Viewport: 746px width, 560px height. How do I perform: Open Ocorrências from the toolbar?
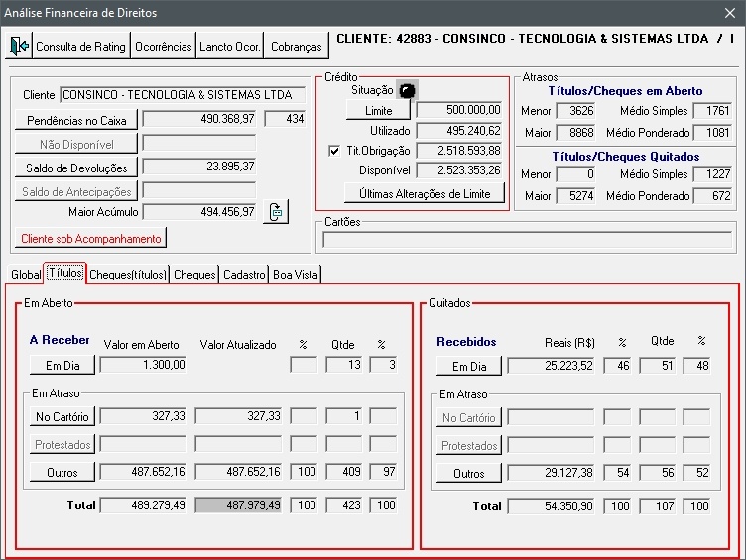tap(163, 47)
